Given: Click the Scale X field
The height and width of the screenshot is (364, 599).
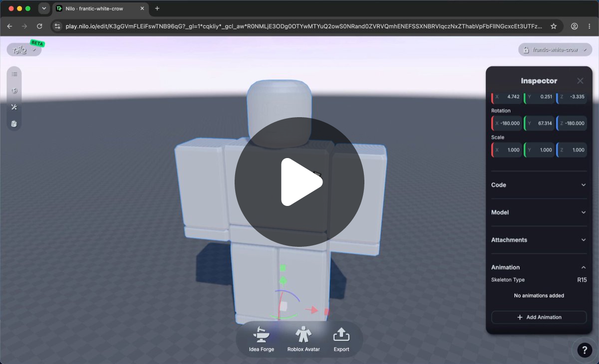Looking at the screenshot, I should tap(507, 150).
